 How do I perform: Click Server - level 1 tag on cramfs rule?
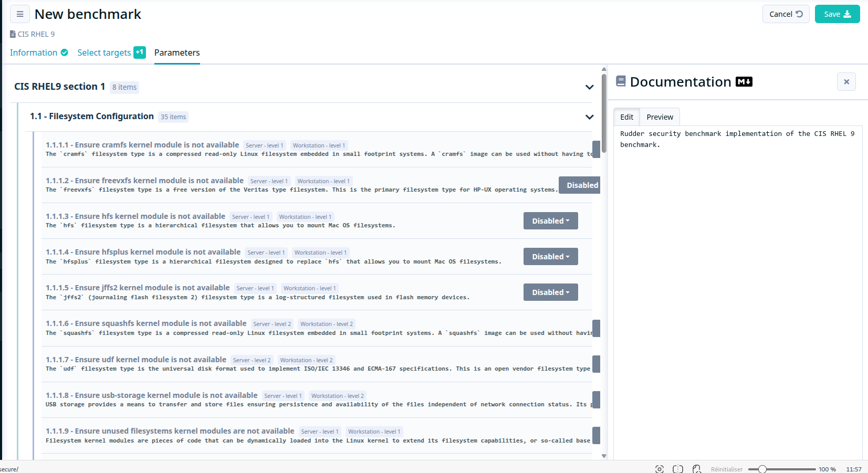pos(265,145)
